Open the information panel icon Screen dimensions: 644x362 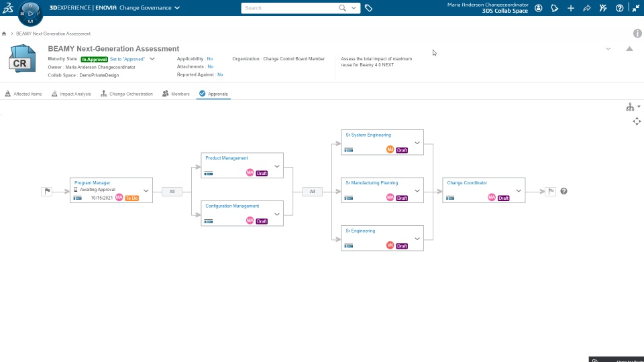[x=637, y=34]
